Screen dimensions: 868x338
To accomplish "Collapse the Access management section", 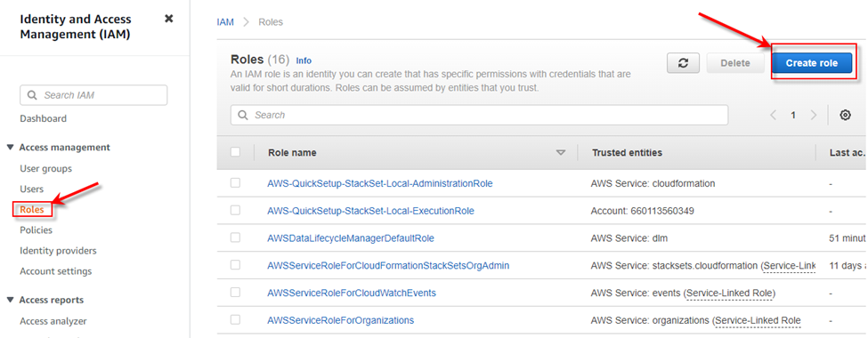I will [10, 148].
